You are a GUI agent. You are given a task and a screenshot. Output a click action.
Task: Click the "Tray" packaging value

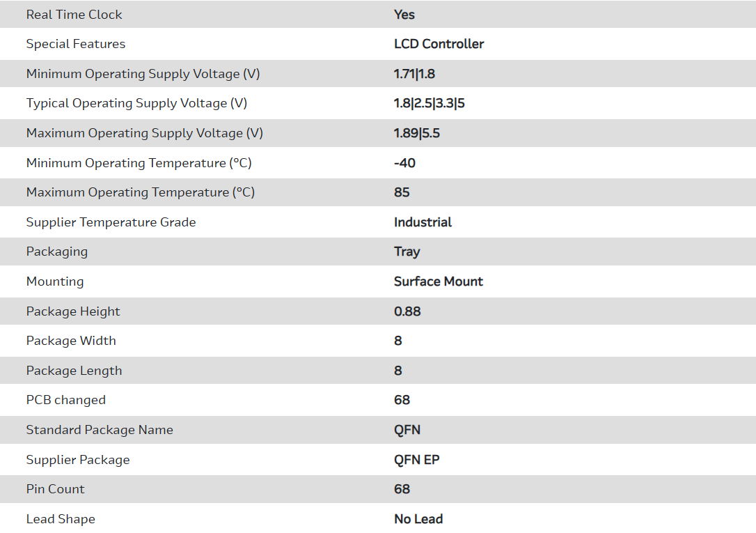coord(407,252)
